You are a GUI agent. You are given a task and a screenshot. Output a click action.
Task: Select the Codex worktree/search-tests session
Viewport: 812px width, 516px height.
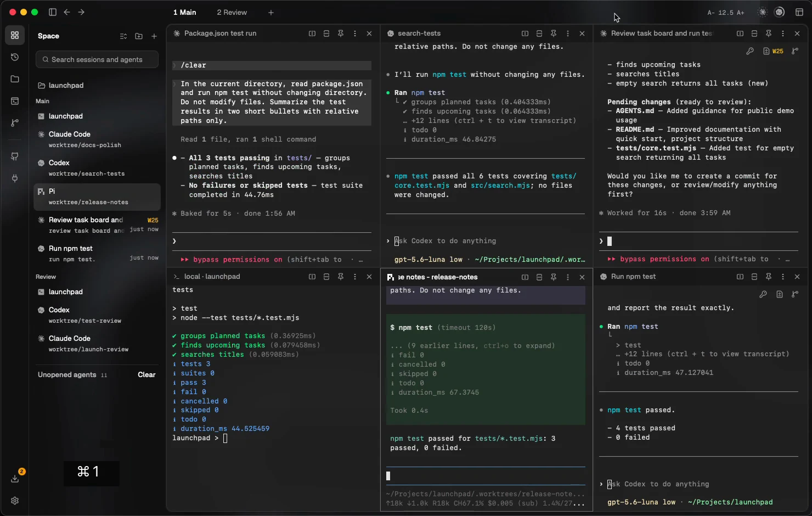click(97, 168)
